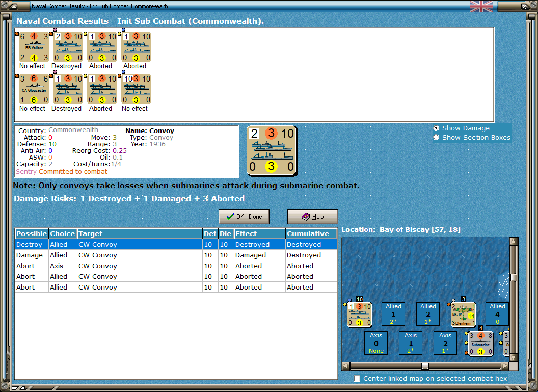Select the Blenheim aircraft counter on map
The width and height of the screenshot is (538, 392).
(463, 315)
